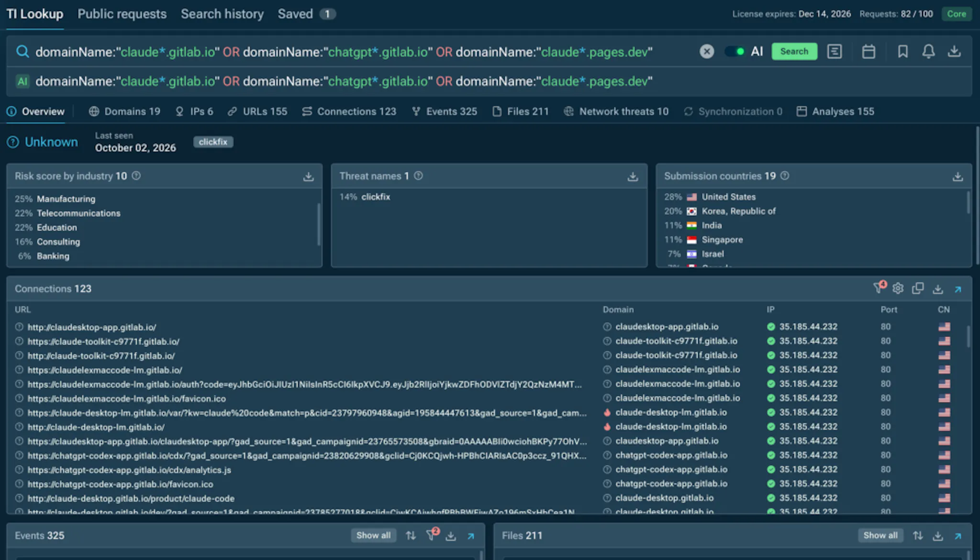Toggle the AI search switch

(x=735, y=51)
